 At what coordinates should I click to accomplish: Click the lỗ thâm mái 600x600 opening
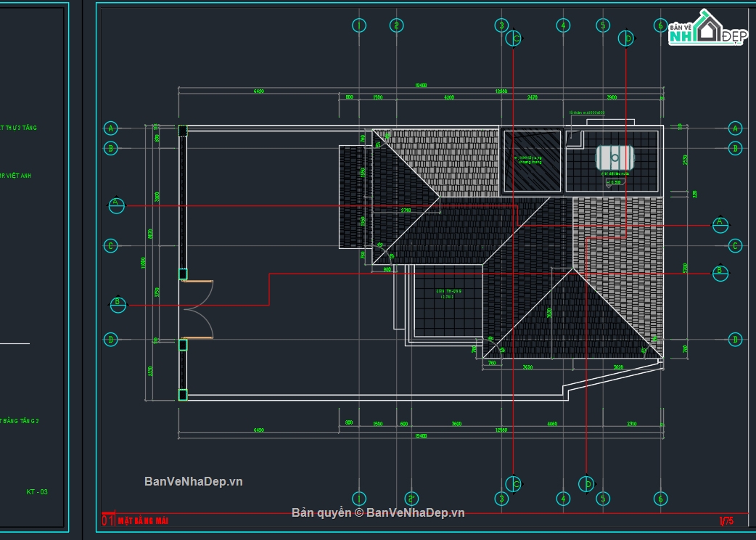tap(575, 139)
